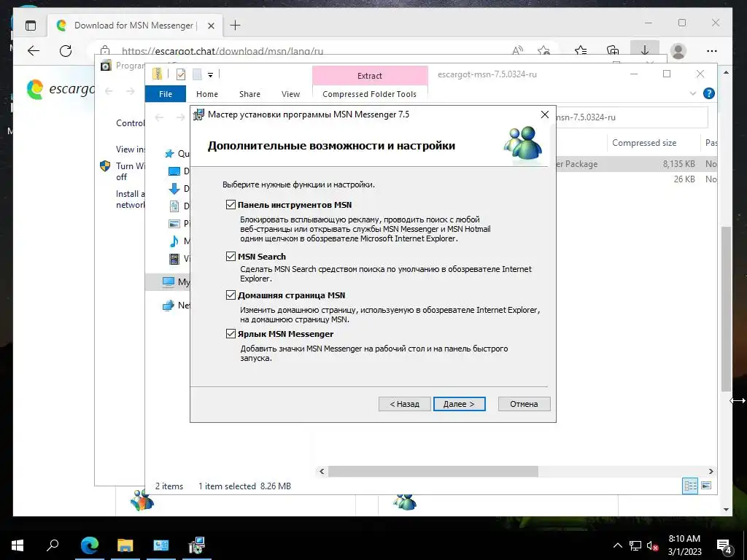
Task: Click the Properties quick access icon
Action: click(x=181, y=74)
